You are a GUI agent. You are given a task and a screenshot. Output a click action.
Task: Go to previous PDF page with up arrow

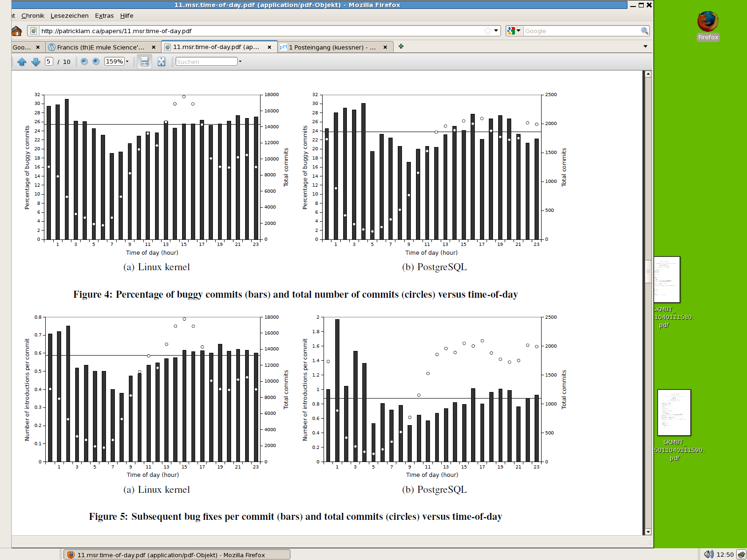21,62
